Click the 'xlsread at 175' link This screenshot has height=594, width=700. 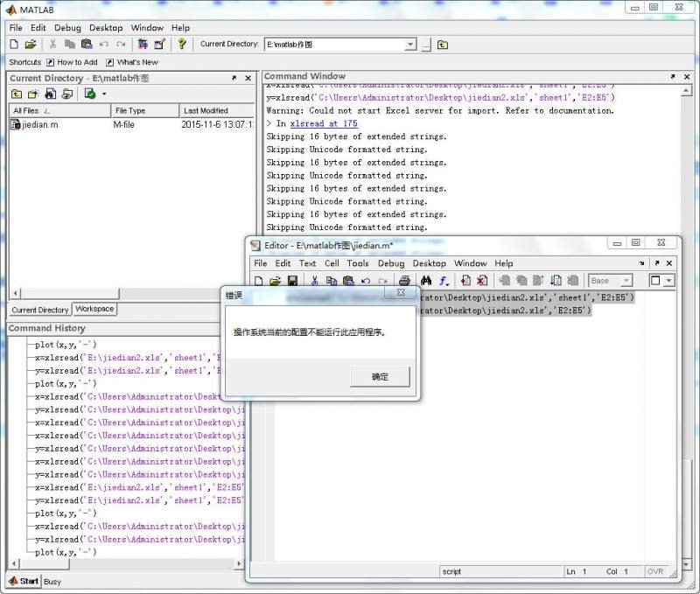pyautogui.click(x=324, y=124)
